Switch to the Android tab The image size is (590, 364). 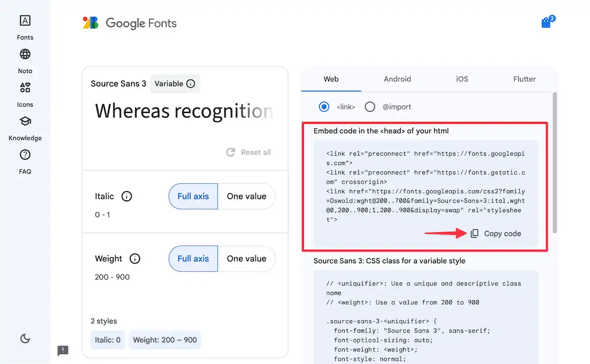[397, 79]
